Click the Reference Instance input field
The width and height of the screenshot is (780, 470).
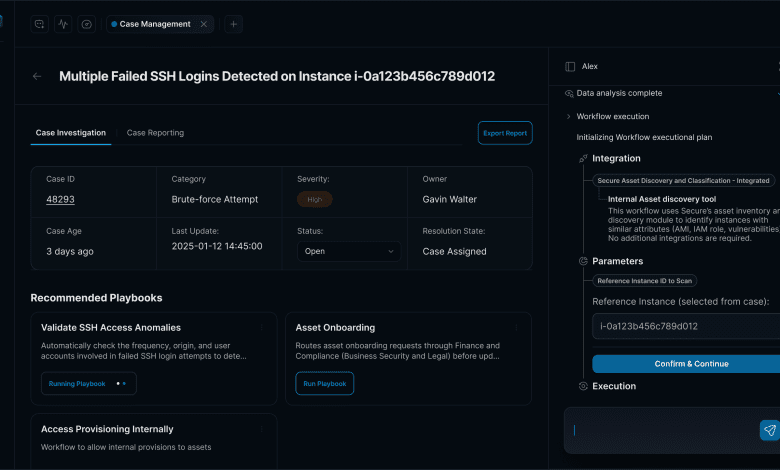pos(685,326)
